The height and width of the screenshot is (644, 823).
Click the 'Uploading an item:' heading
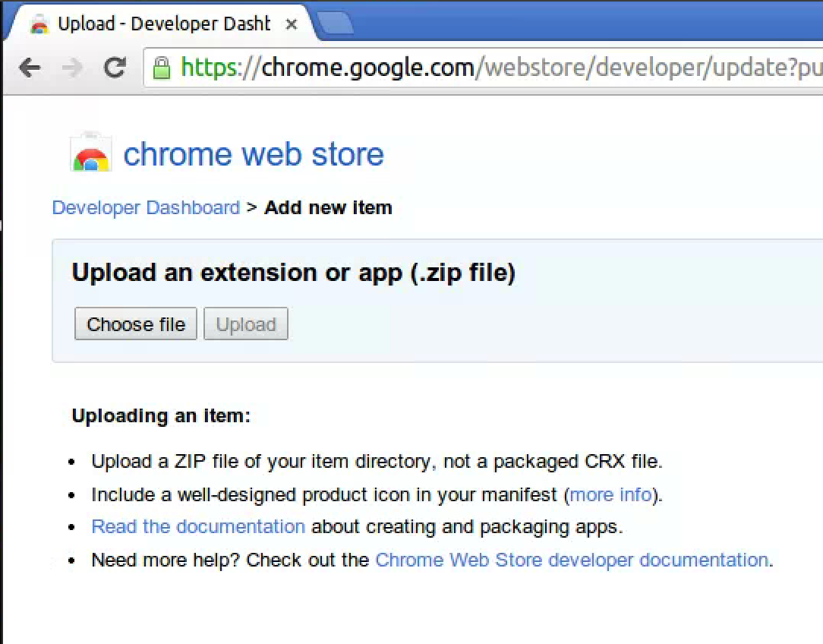click(161, 415)
